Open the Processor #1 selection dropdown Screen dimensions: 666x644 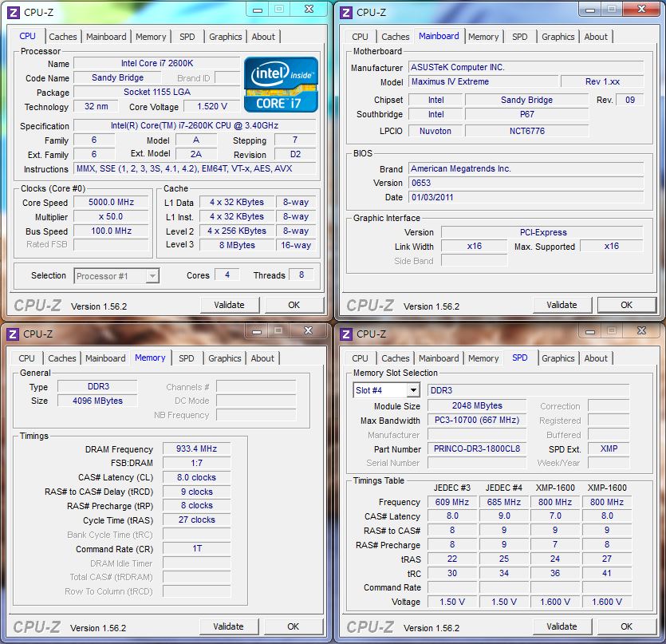[x=116, y=276]
